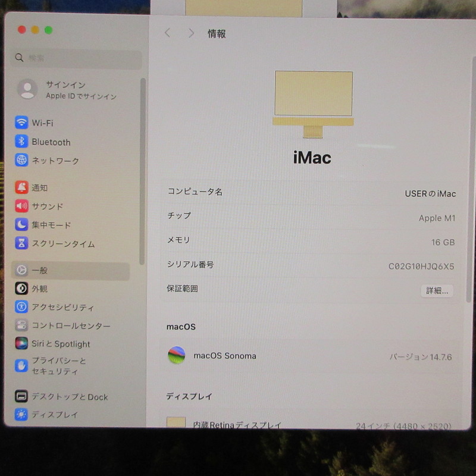Click the Apple M1 chip value
The image size is (476, 476).
pyautogui.click(x=437, y=218)
